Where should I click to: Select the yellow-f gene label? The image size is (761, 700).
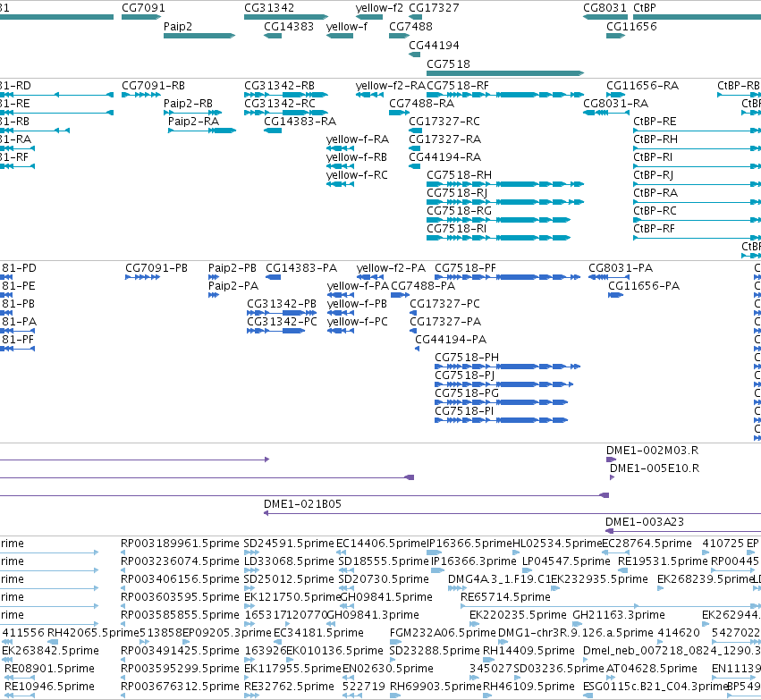(347, 26)
